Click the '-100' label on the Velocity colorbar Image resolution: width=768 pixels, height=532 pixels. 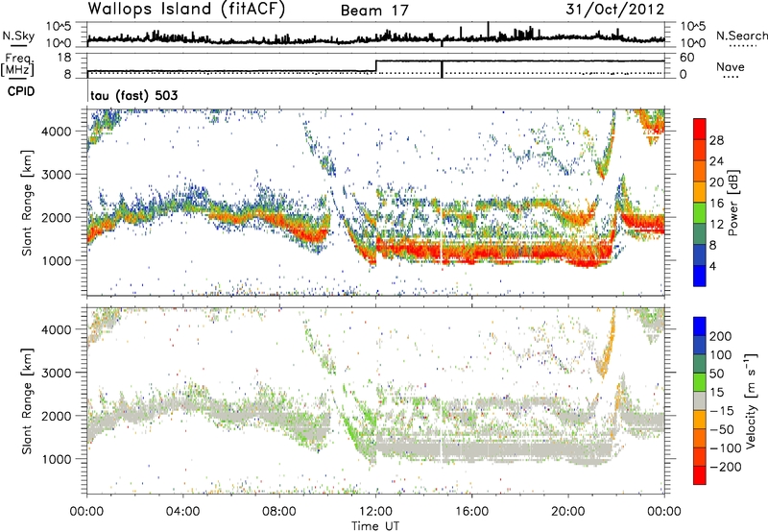(x=726, y=448)
